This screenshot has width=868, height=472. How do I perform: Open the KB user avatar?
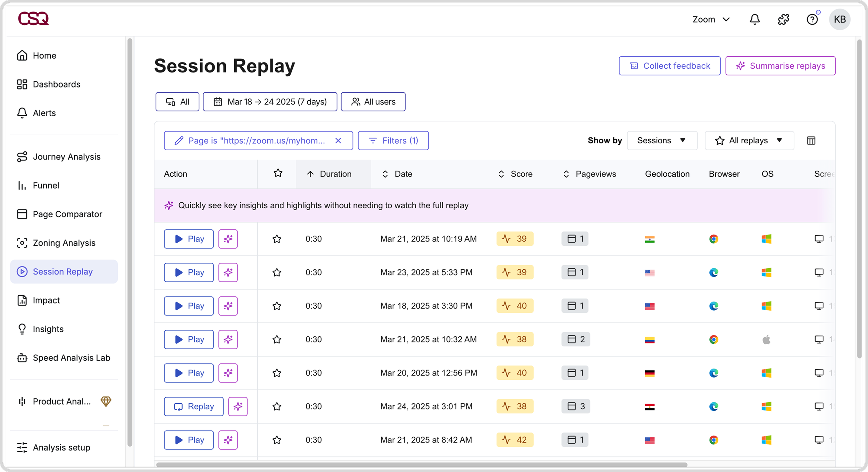coord(840,19)
